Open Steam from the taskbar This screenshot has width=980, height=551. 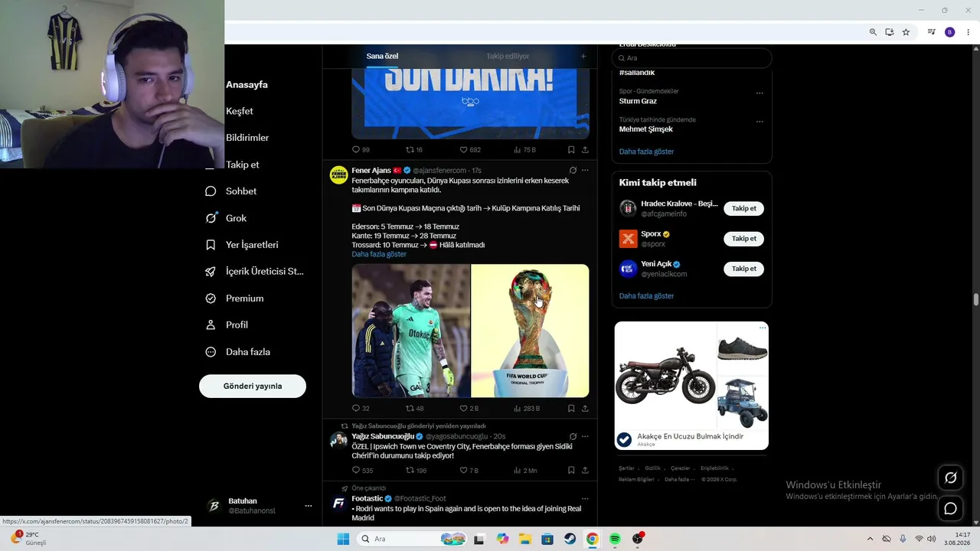click(x=570, y=539)
